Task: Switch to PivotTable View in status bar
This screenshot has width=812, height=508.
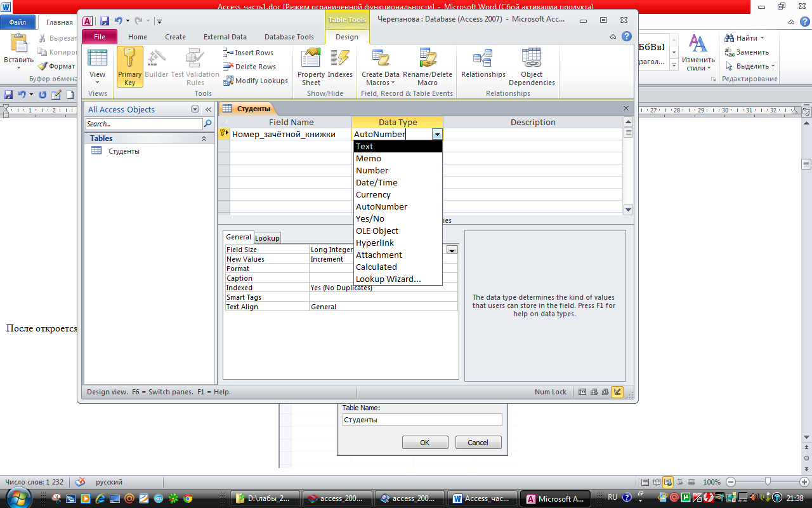Action: pyautogui.click(x=594, y=392)
